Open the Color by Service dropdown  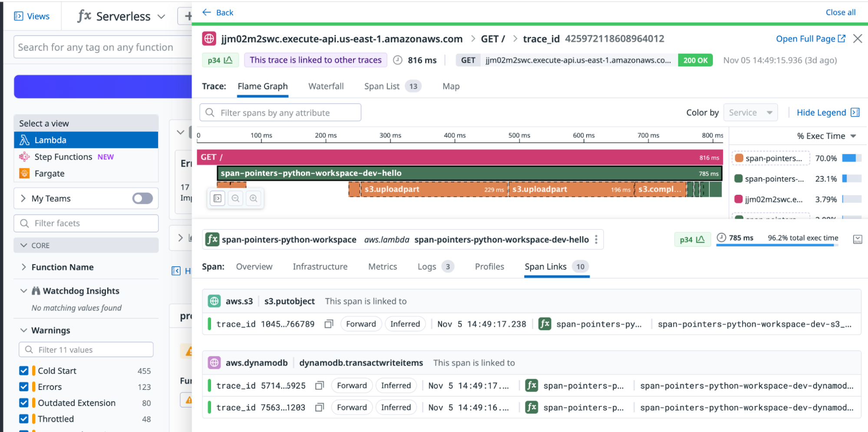pos(750,112)
